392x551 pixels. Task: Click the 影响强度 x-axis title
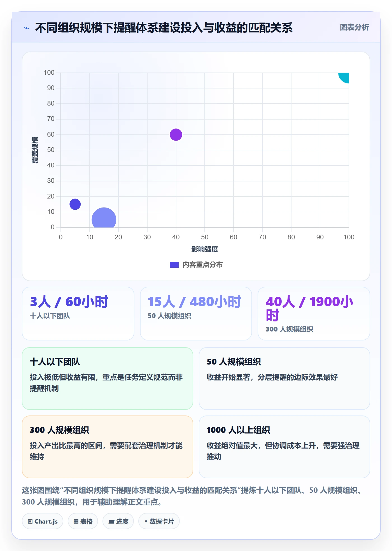point(205,249)
